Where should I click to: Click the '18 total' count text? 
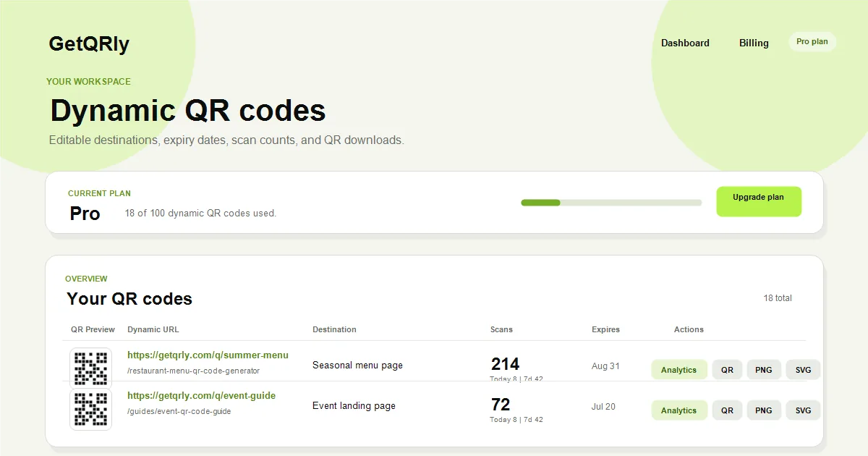click(x=778, y=298)
